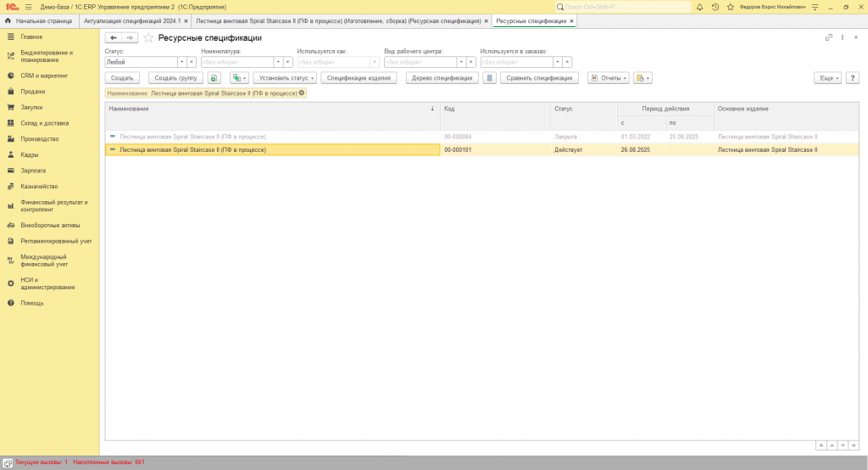Open Внеоборотные активы section
868x470 pixels.
click(50, 225)
